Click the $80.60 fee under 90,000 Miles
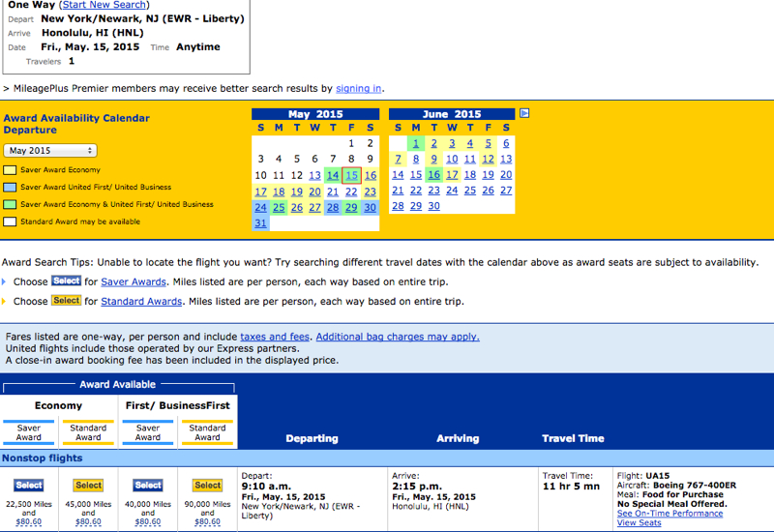The width and height of the screenshot is (774, 532). (x=207, y=521)
